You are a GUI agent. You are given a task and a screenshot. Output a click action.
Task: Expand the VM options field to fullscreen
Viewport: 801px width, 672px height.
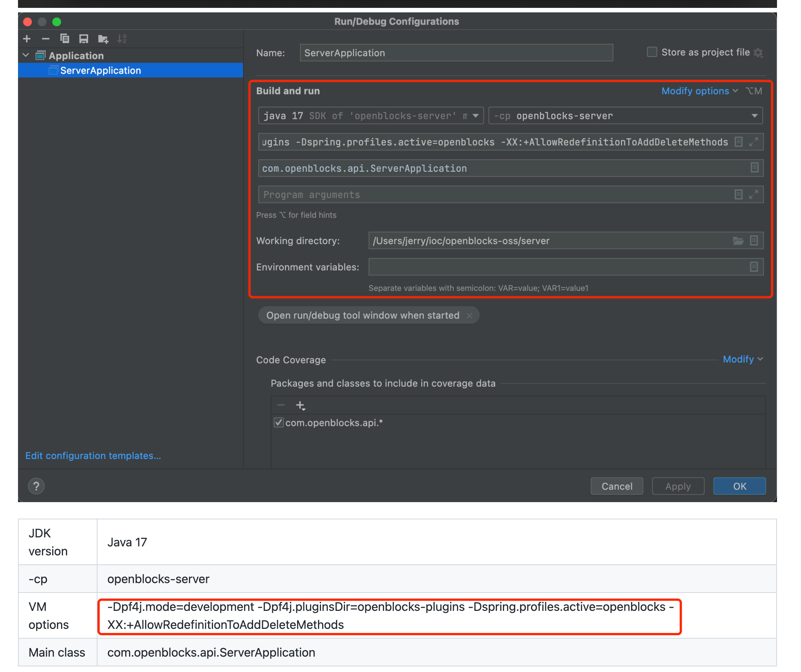[x=754, y=142]
